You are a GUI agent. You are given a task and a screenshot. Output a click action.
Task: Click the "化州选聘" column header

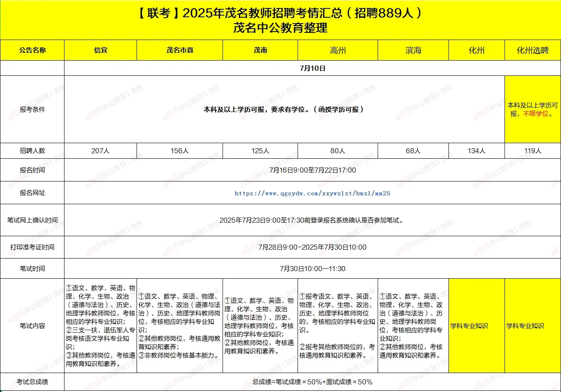coord(533,50)
